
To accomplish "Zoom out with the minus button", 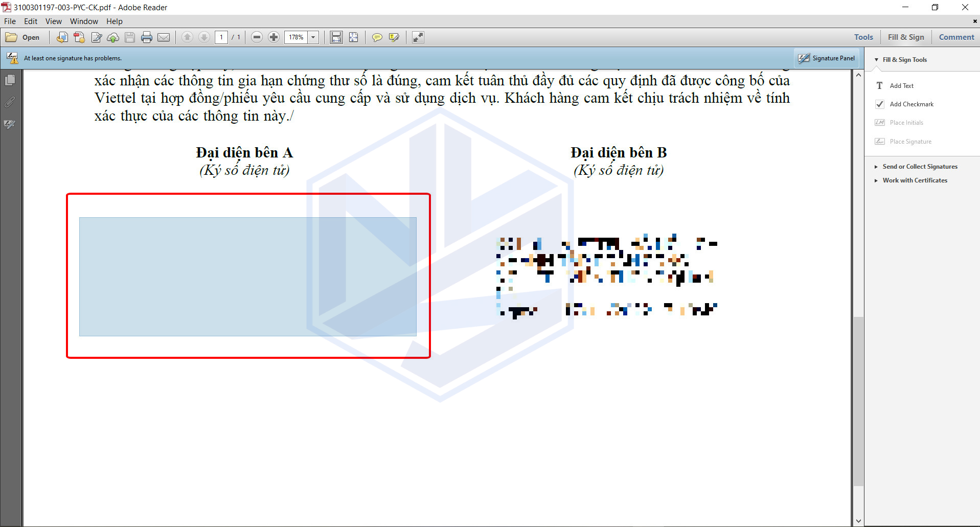I will point(257,37).
